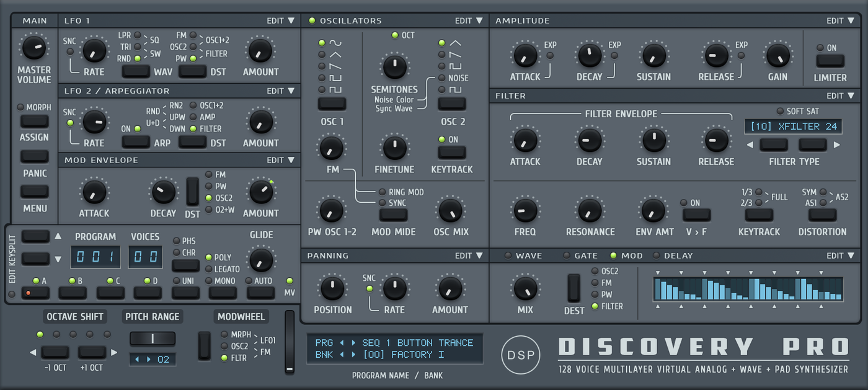
Task: Toggle LFO 1 SNC sync LED
Action: tap(70, 51)
